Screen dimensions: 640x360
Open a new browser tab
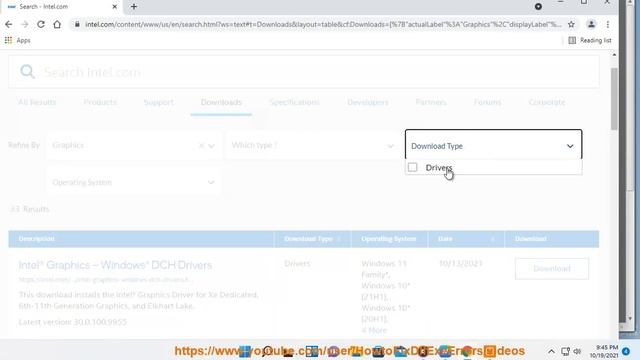point(134,7)
